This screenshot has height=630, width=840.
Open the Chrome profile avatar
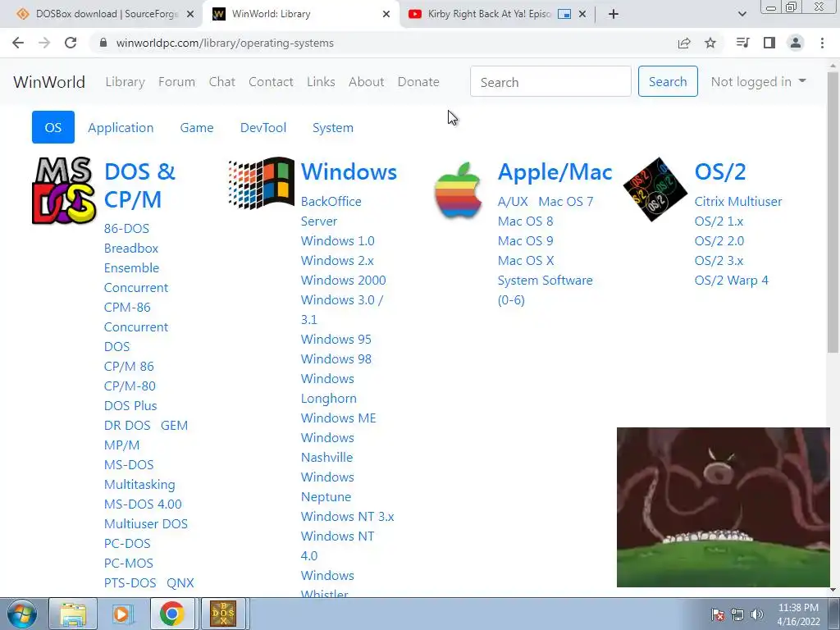(x=796, y=43)
